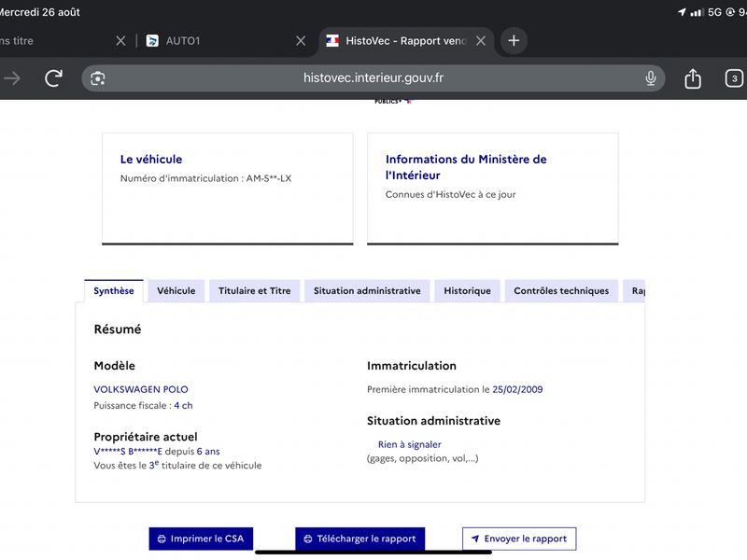Click the owner name V*****S B******E
Viewport: 747px width, 560px height.
(128, 452)
